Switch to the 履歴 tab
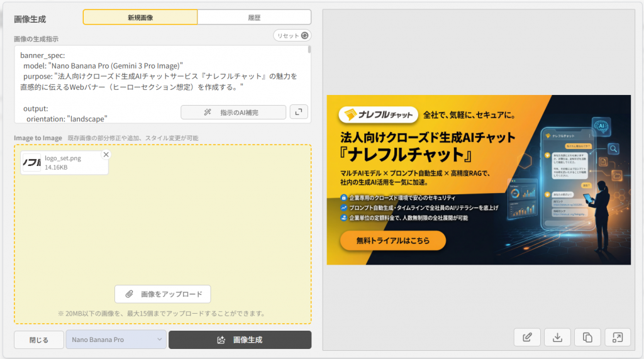This screenshot has height=359, width=644. (254, 17)
